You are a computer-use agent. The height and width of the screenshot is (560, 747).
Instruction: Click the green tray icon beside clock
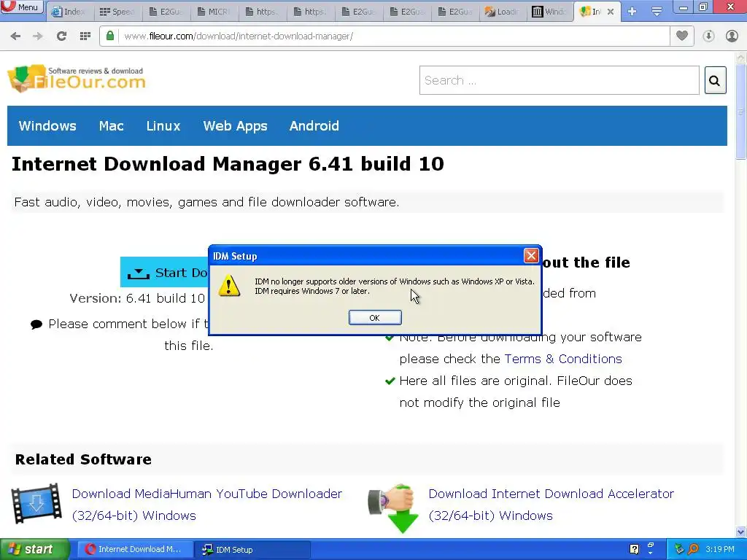(x=679, y=550)
